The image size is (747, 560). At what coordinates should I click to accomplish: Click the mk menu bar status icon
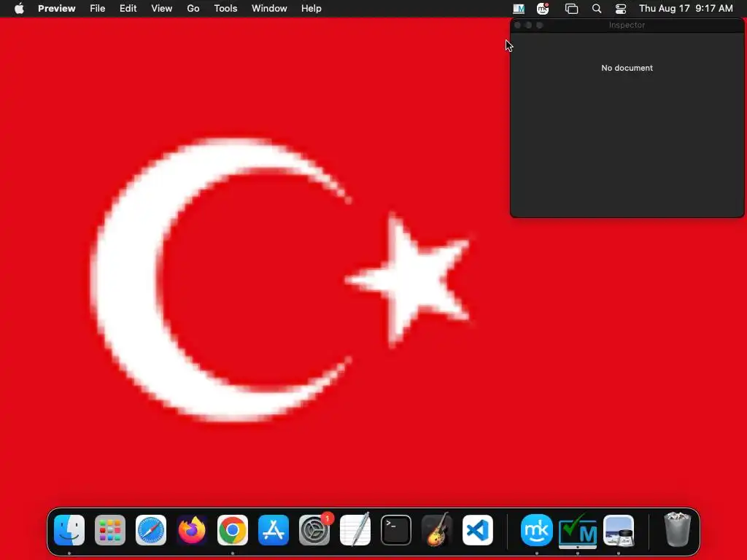tap(543, 9)
